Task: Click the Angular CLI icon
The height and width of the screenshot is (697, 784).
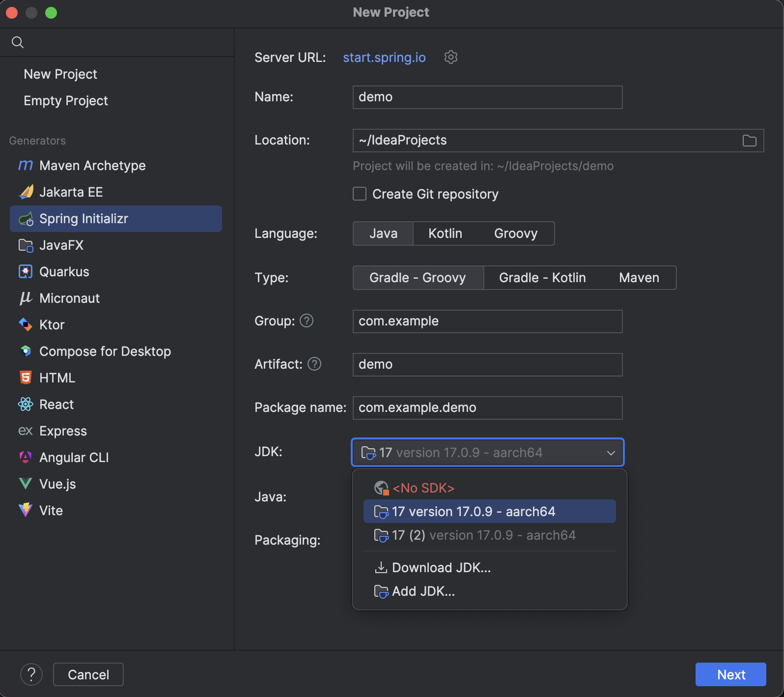Action: tap(26, 457)
